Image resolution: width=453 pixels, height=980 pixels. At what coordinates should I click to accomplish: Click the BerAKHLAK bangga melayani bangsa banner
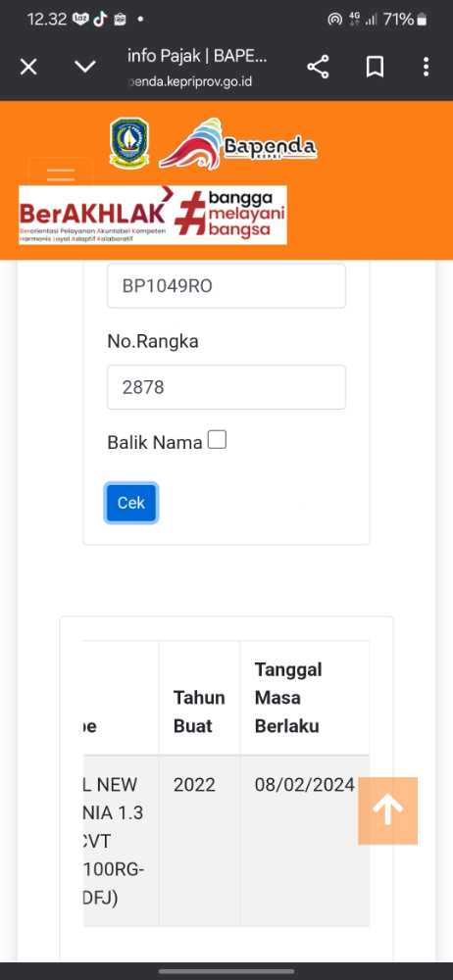point(153,215)
